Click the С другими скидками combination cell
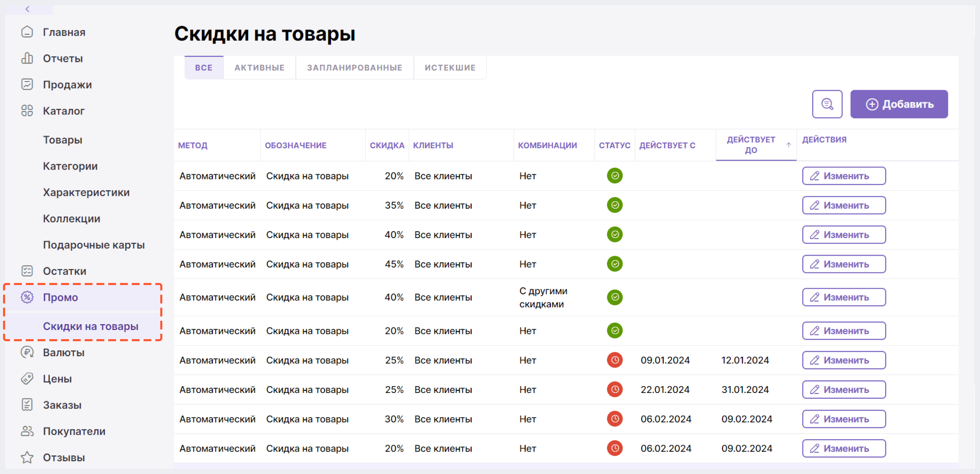Viewport: 980px width, 474px height. pyautogui.click(x=543, y=297)
